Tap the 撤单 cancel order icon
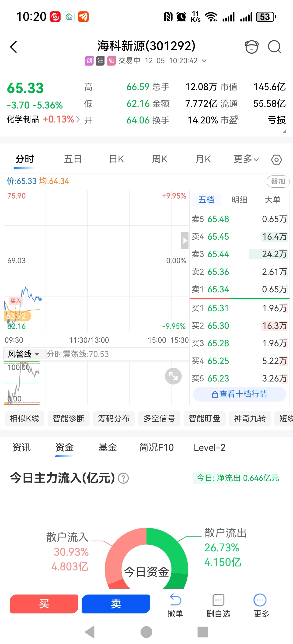This screenshot has height=644, width=293. (175, 605)
